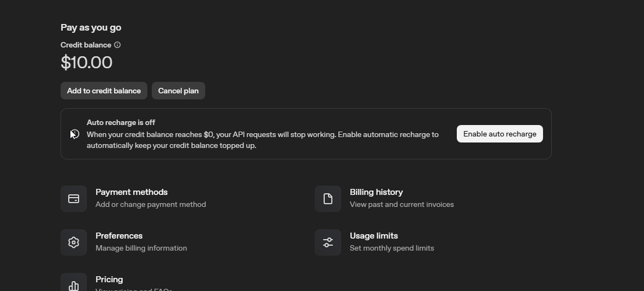This screenshot has width=644, height=291.
Task: Click 'Manage billing information' description
Action: pos(141,248)
